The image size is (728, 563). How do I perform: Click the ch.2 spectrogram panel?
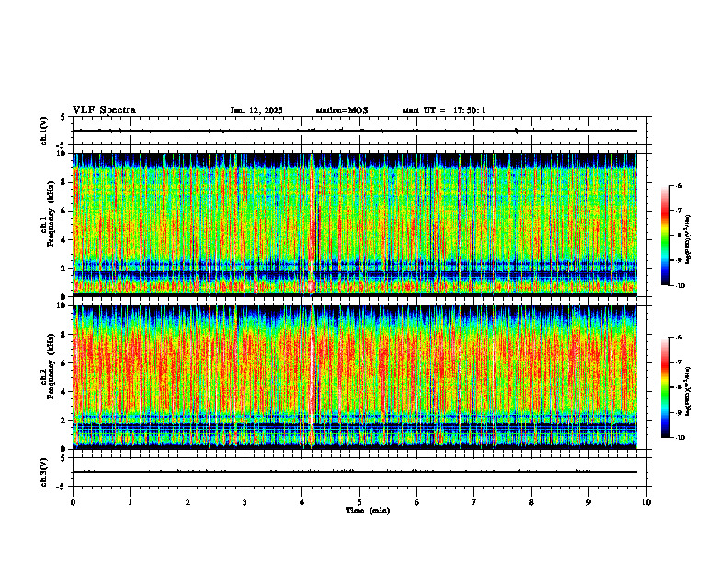tap(359, 377)
